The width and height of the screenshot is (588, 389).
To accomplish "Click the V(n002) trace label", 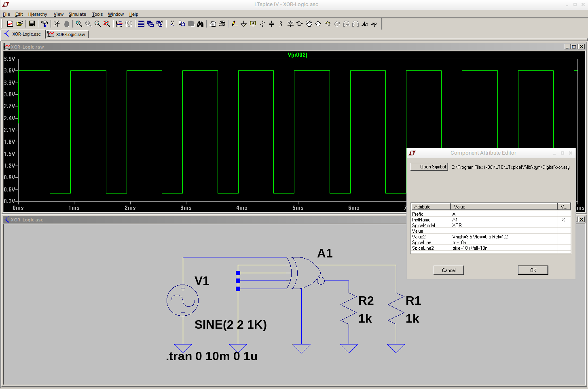I will [x=297, y=55].
